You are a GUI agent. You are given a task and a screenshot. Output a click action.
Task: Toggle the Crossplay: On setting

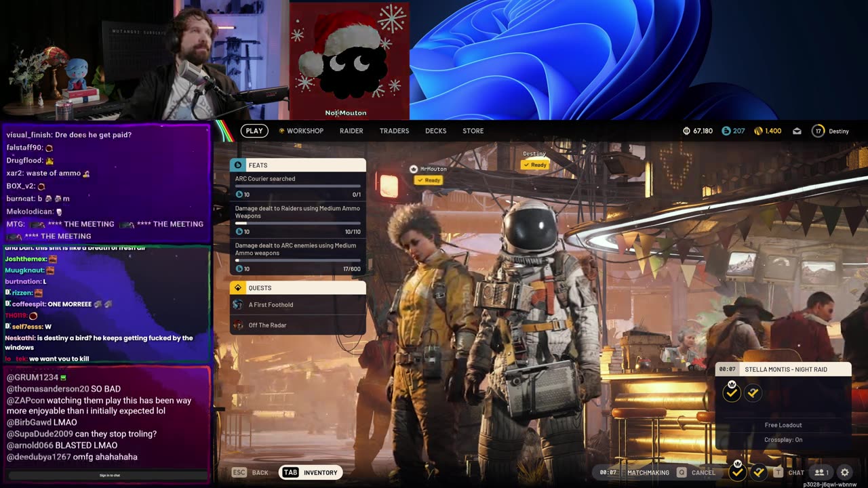coord(783,440)
